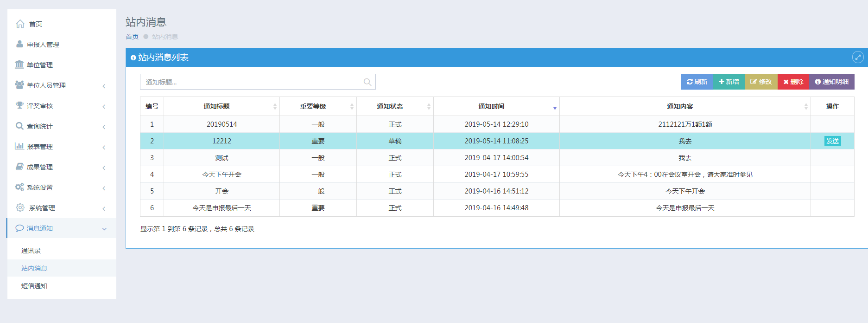Open the 通讯录 submenu item
The image size is (868, 323).
[x=62, y=250]
